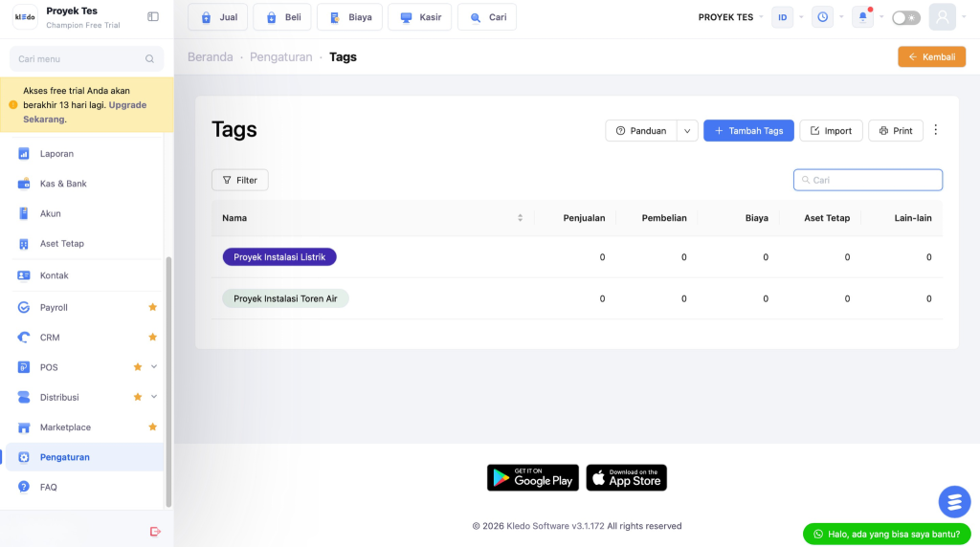Click the user profile avatar
Image resolution: width=980 pixels, height=547 pixels.
tap(942, 17)
